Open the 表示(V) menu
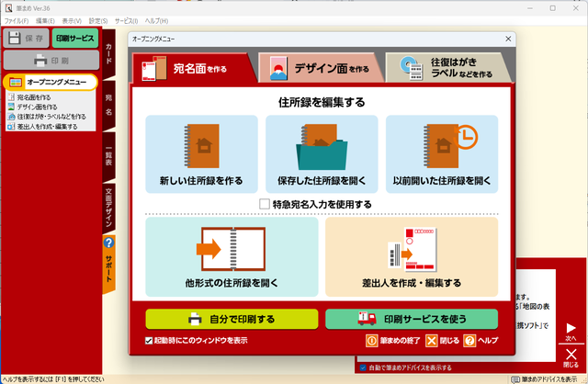The height and width of the screenshot is (384, 588). click(72, 21)
